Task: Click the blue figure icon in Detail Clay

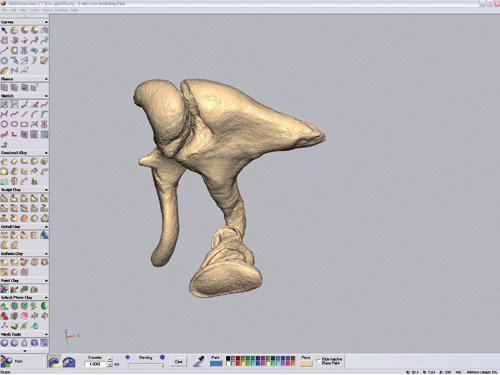Action: pos(44,235)
